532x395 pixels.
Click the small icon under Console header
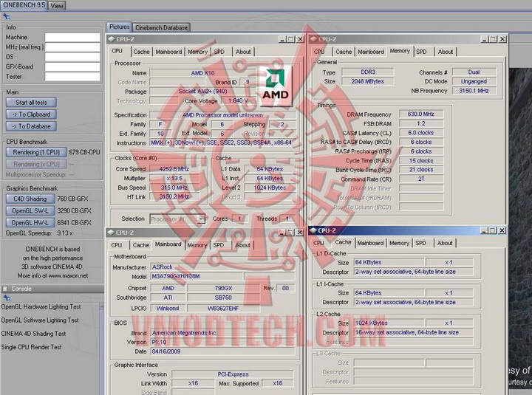pos(7,298)
